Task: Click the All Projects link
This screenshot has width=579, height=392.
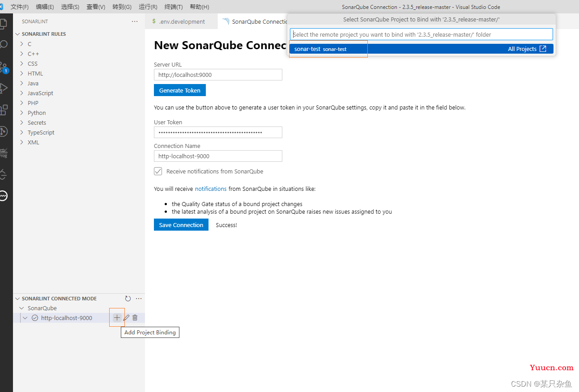Action: click(x=522, y=49)
